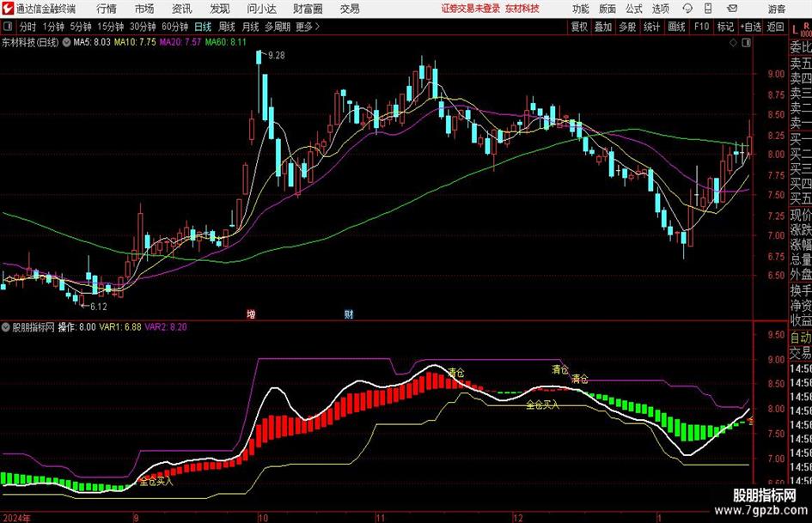Open F10 company info

click(x=701, y=27)
